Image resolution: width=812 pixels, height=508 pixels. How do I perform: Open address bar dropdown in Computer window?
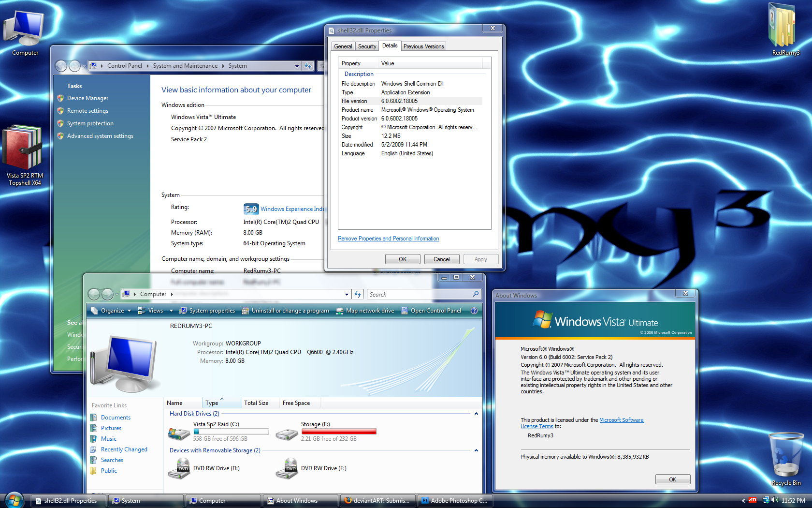pyautogui.click(x=347, y=294)
